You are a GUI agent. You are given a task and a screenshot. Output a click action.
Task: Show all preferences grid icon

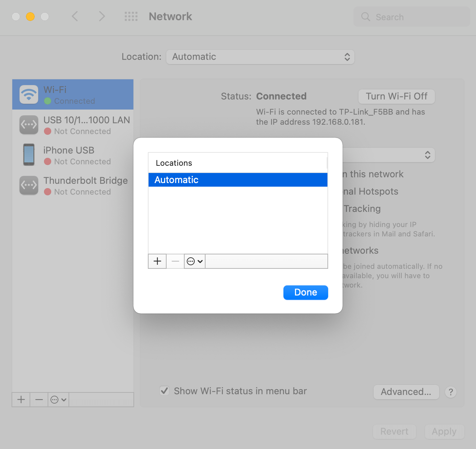(131, 17)
